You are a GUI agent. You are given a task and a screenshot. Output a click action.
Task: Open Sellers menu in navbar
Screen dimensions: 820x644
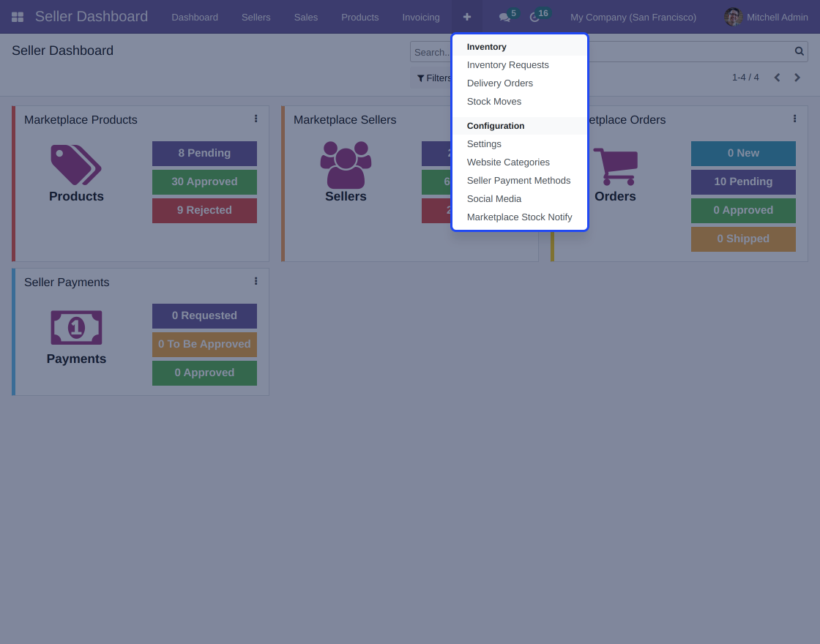[x=256, y=18]
